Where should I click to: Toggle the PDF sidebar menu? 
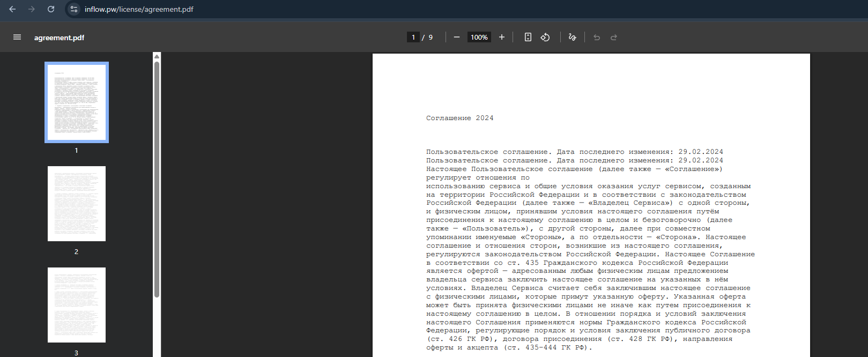click(x=17, y=38)
